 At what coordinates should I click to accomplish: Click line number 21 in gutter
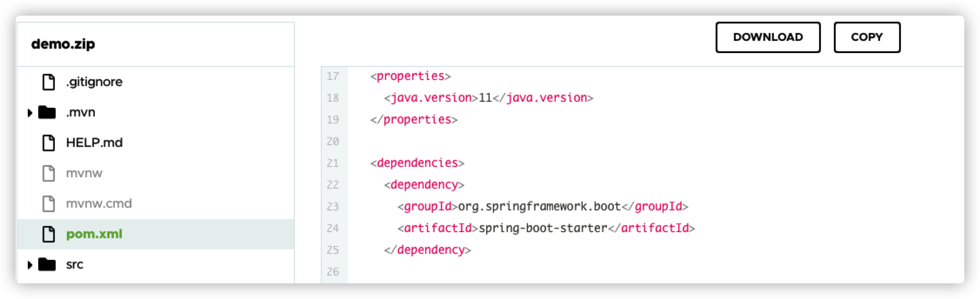[333, 163]
